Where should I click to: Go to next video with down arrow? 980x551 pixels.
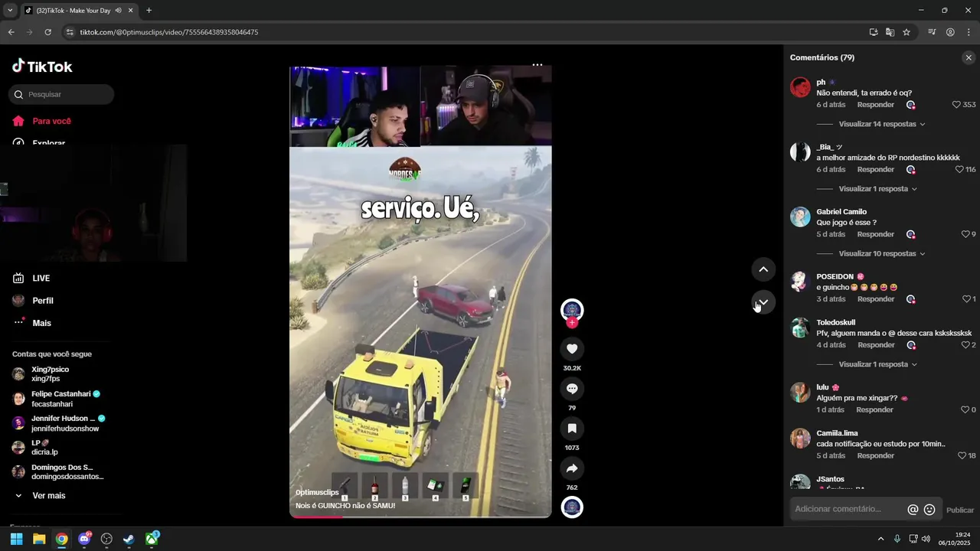[x=763, y=302]
